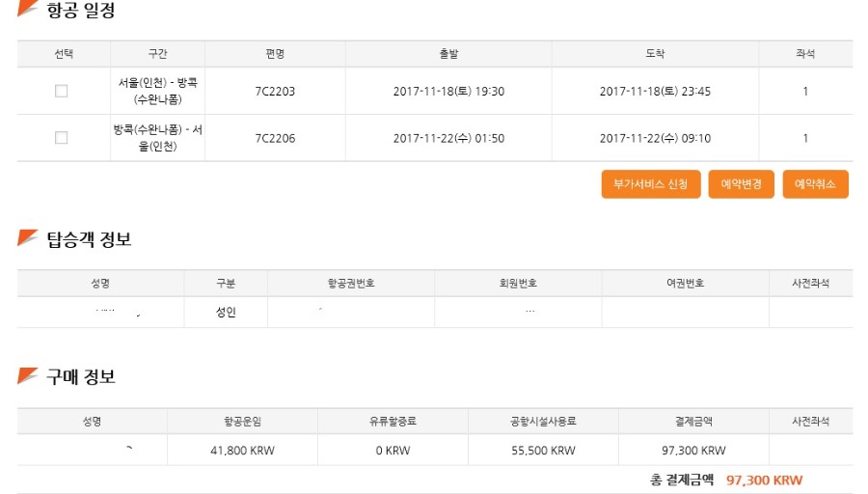
Task: Click the 도착 column header
Action: click(x=655, y=54)
